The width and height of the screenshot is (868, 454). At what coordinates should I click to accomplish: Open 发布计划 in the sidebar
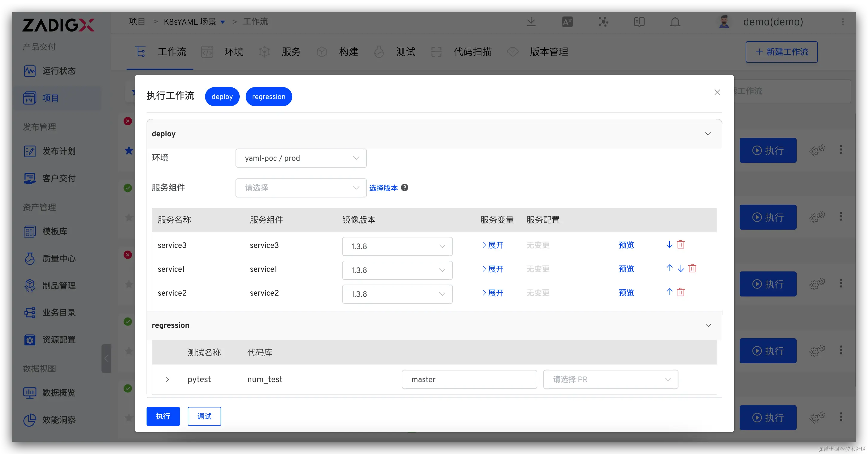[x=59, y=151]
